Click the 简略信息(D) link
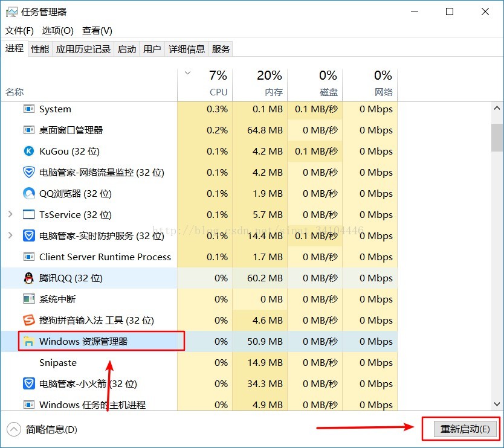Viewport: 504px width, 448px height. tap(51, 429)
